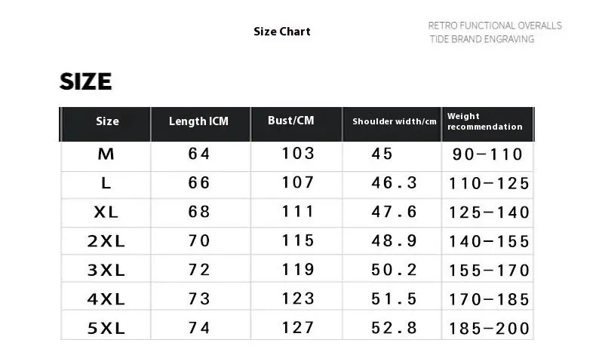This screenshot has width=596, height=364.
Task: Click the "XL" size row label
Action: 106,213
